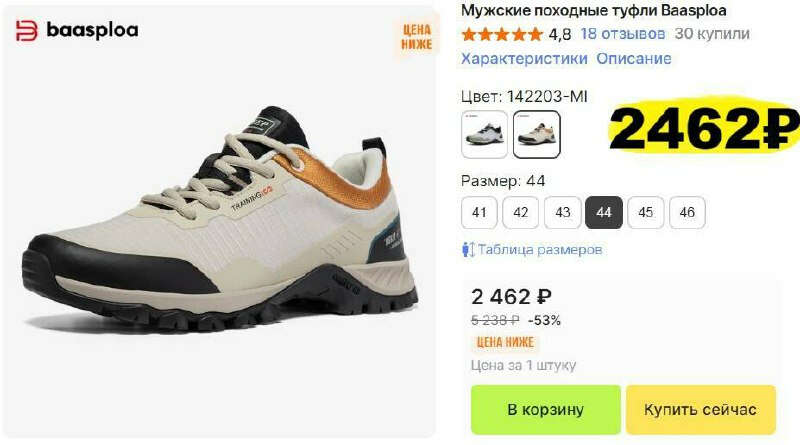Choose size 46
This screenshot has width=800, height=445.
pos(687,212)
